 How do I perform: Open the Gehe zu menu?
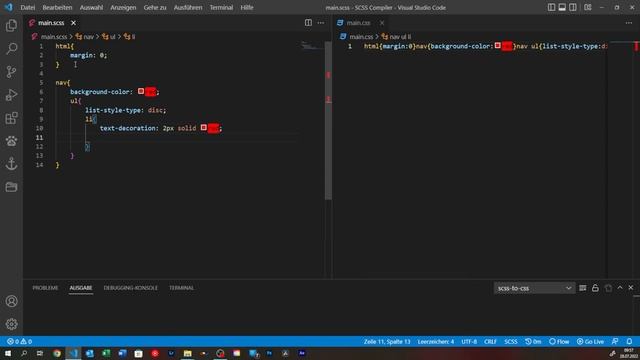[155, 7]
